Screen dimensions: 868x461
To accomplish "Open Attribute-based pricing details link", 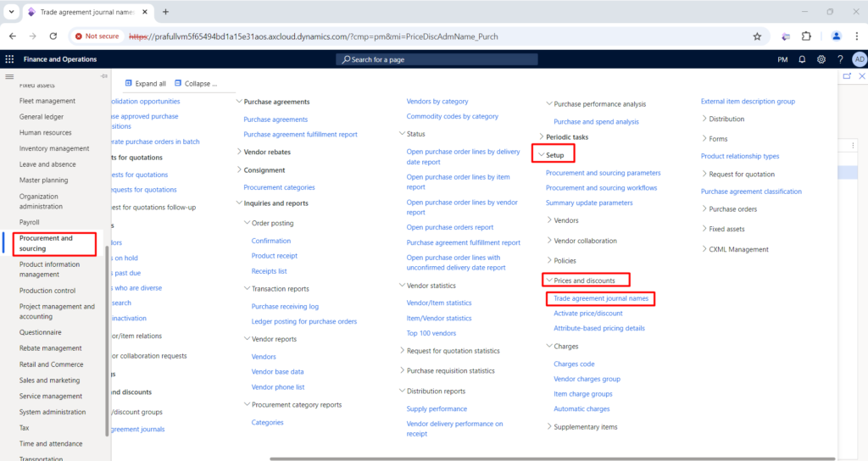I will pos(599,328).
